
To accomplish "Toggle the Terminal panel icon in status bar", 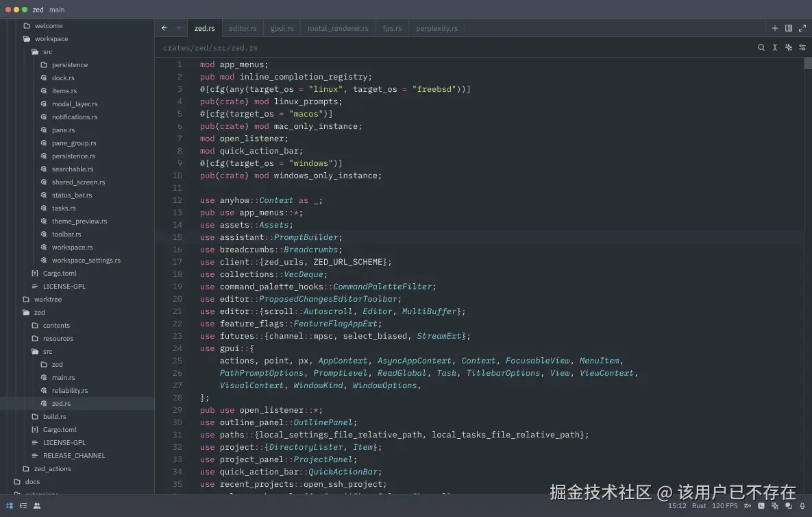I will pyautogui.click(x=761, y=505).
